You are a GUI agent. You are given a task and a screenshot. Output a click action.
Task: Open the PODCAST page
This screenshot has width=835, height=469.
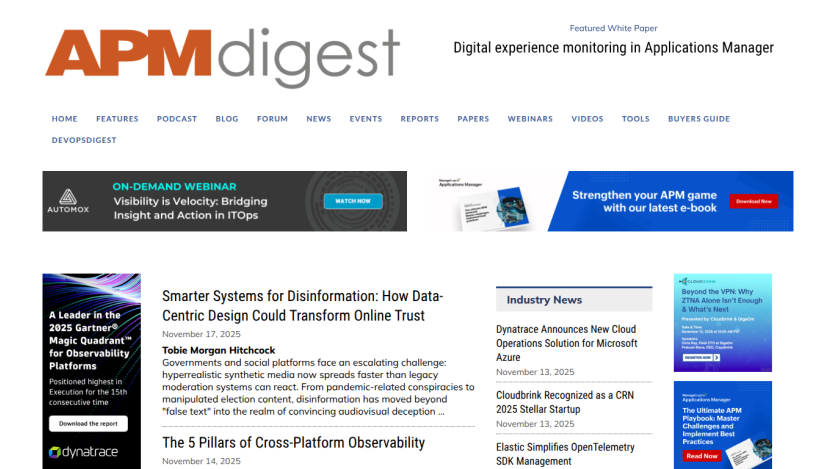(177, 119)
